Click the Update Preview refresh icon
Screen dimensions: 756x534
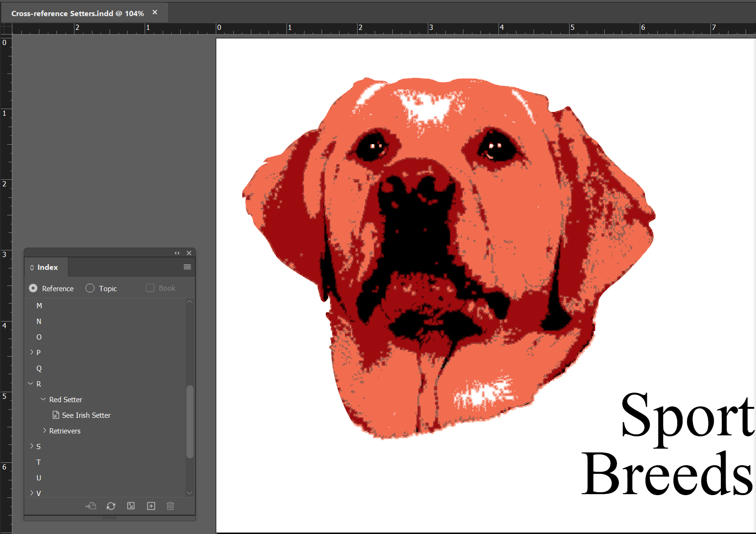pos(111,506)
